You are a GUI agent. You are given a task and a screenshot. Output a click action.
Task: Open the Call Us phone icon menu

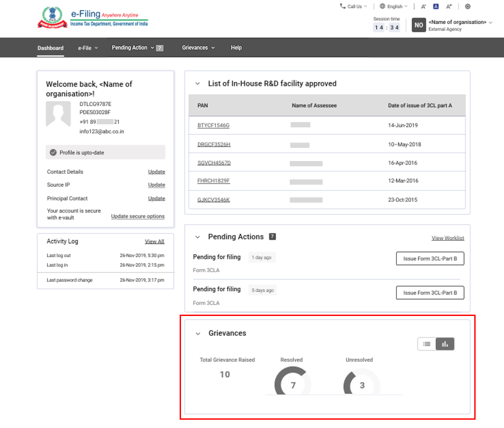[342, 6]
